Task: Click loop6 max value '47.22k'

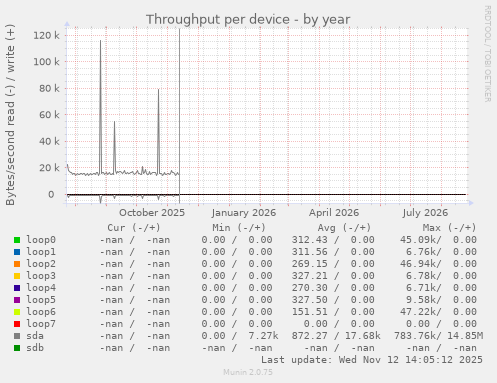Action: click(421, 312)
